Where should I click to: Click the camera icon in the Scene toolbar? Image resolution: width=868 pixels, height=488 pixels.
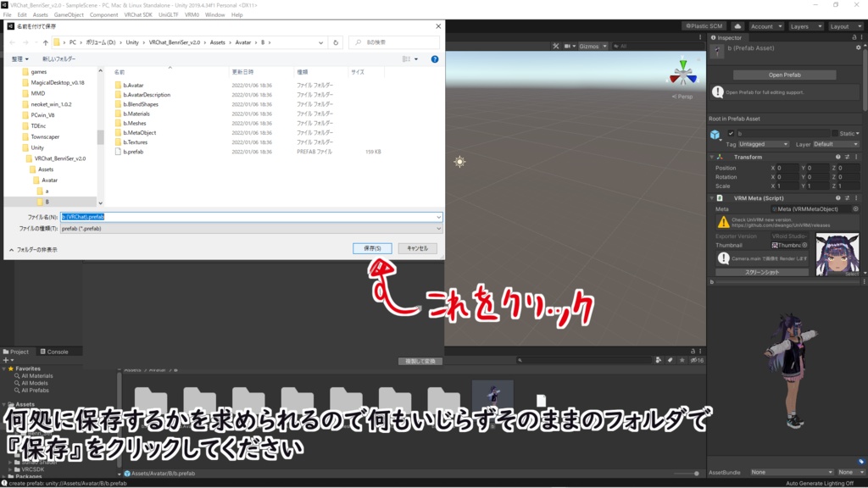(566, 46)
